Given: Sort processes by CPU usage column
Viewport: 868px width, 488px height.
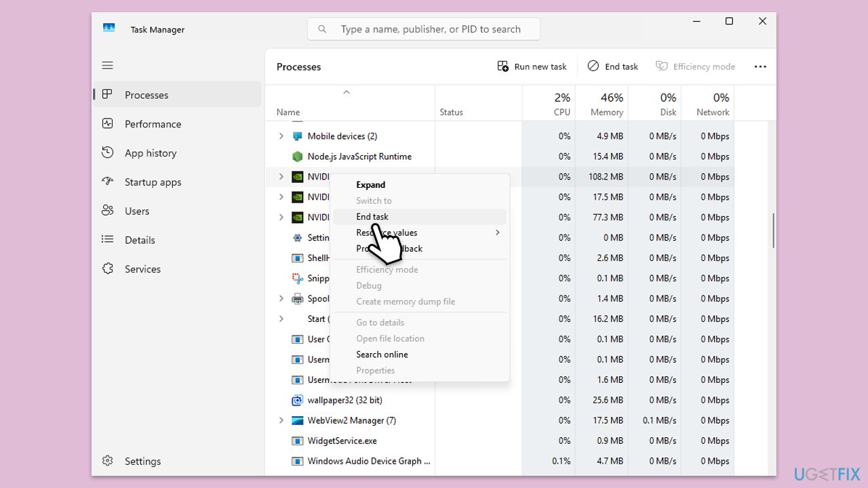Looking at the screenshot, I should pyautogui.click(x=549, y=104).
